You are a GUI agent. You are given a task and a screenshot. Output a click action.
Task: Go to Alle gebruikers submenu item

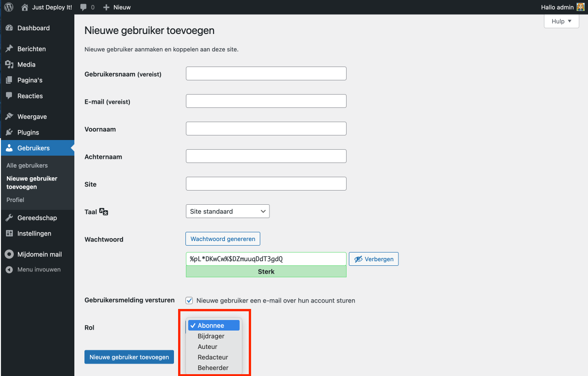(27, 165)
